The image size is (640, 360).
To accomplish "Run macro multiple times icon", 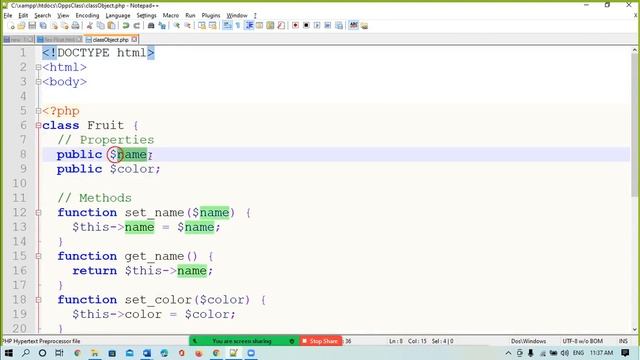I will 327,26.
